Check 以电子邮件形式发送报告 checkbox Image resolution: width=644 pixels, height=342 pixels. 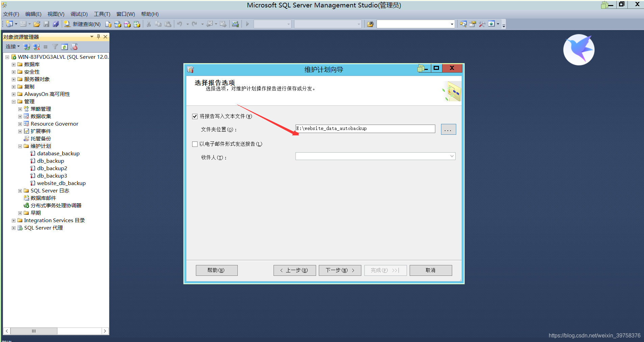click(195, 144)
